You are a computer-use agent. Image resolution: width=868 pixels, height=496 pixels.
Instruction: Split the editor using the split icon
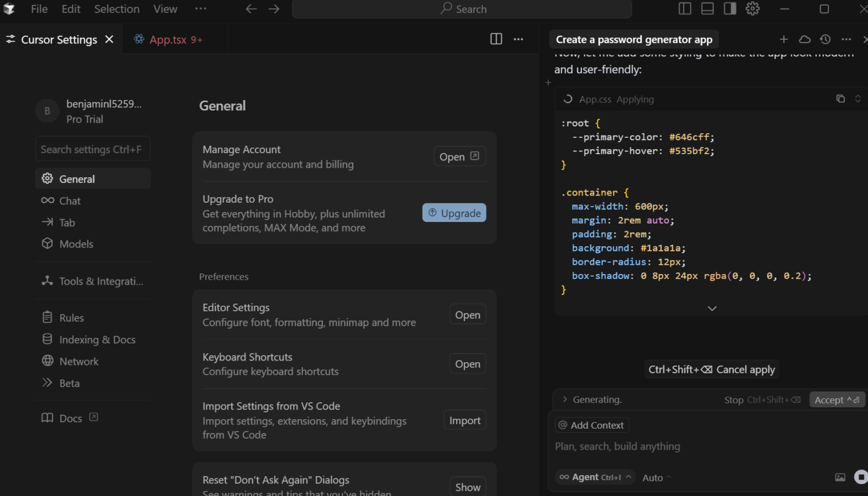[x=496, y=39]
